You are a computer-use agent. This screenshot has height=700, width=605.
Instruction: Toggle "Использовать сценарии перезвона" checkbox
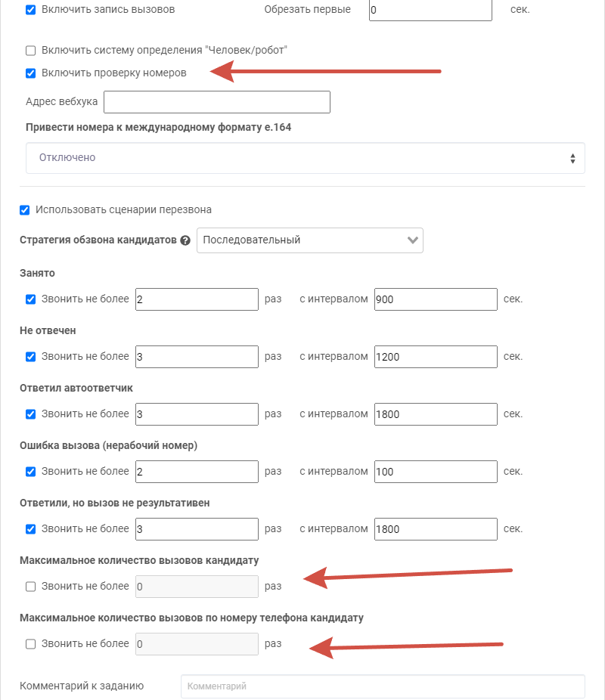[x=25, y=210]
